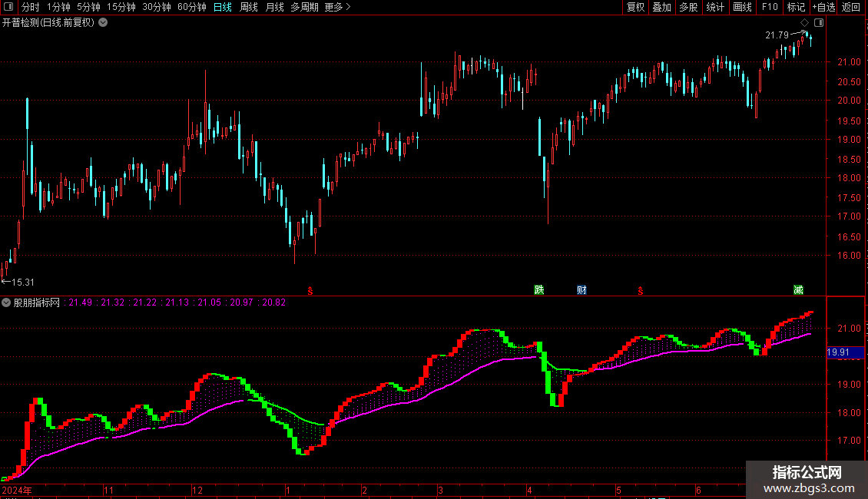Click the green 减 event marker
The height and width of the screenshot is (499, 868).
[x=798, y=290]
